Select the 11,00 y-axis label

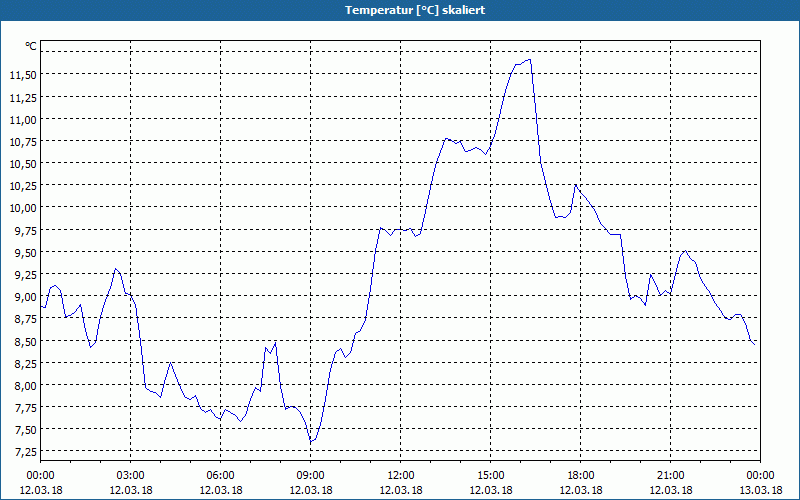[23, 119]
